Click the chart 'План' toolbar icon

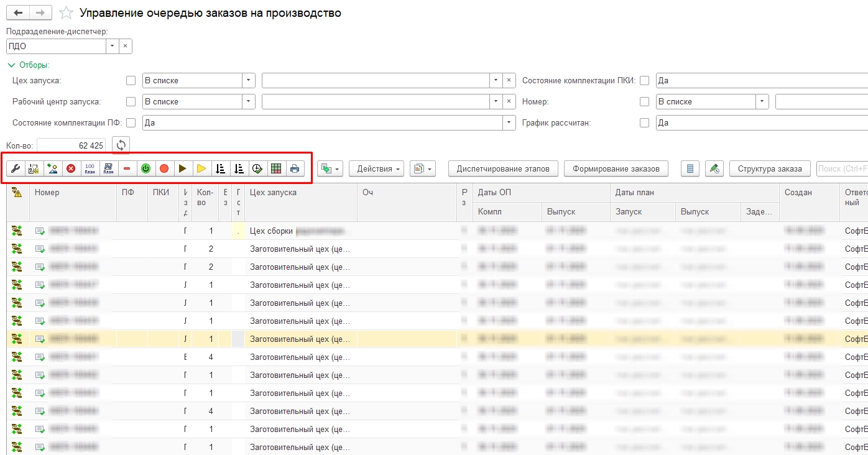[108, 168]
